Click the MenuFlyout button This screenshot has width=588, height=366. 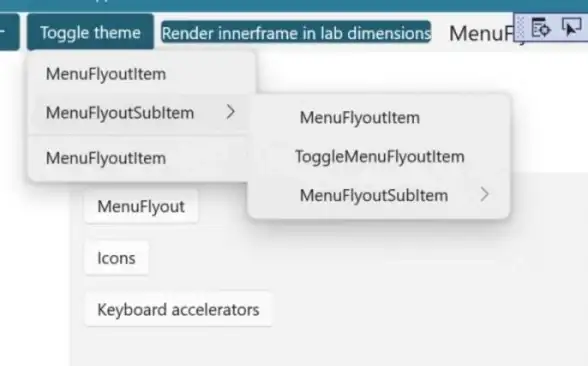coord(141,206)
